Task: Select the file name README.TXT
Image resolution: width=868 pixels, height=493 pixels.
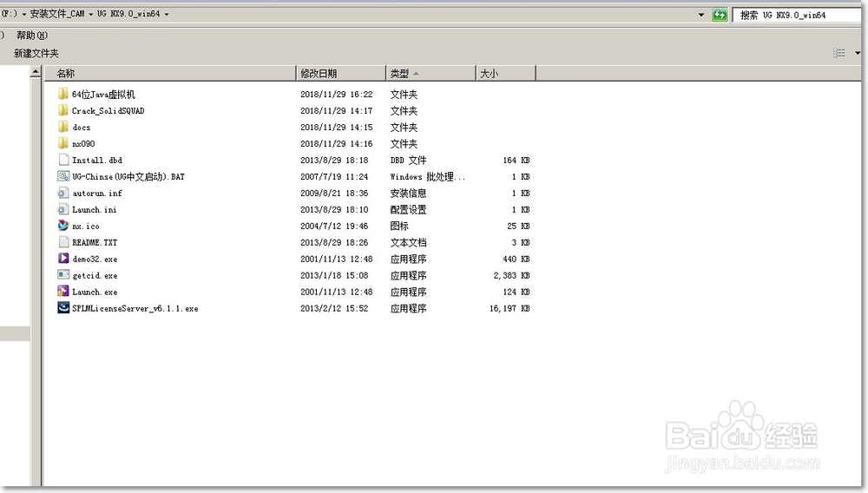Action: point(95,243)
